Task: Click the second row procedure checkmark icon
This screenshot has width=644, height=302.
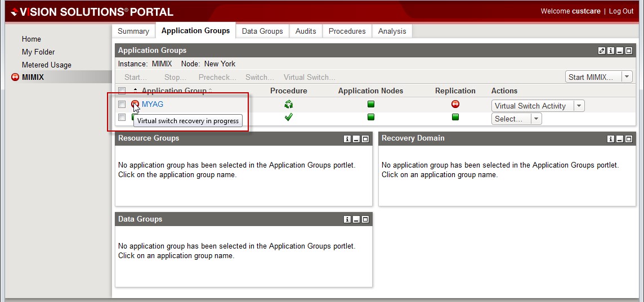Action: coord(288,117)
